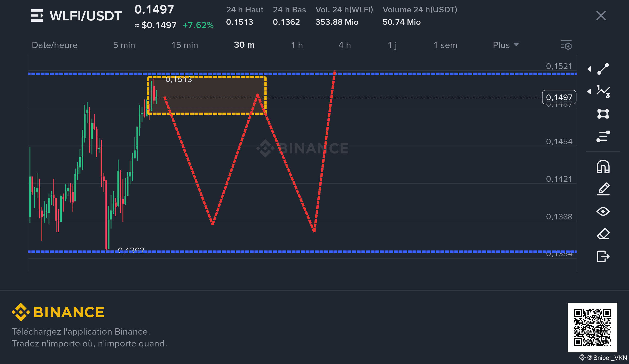Select the rectangle shape drawing tool
Screen dimensions: 629x364
click(x=603, y=114)
